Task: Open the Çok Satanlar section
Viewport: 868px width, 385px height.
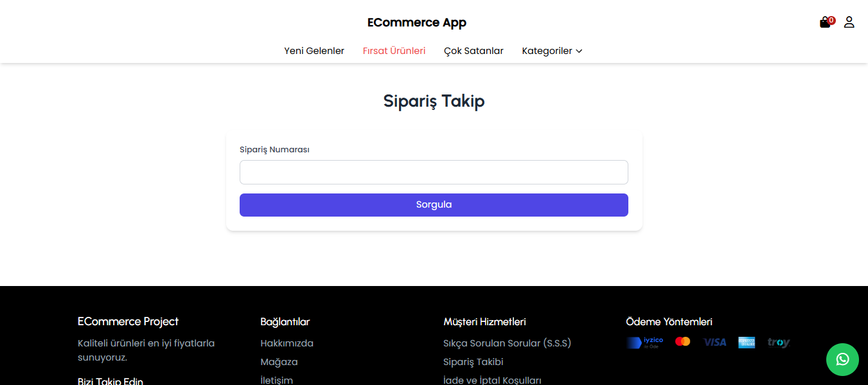Action: coord(474,51)
